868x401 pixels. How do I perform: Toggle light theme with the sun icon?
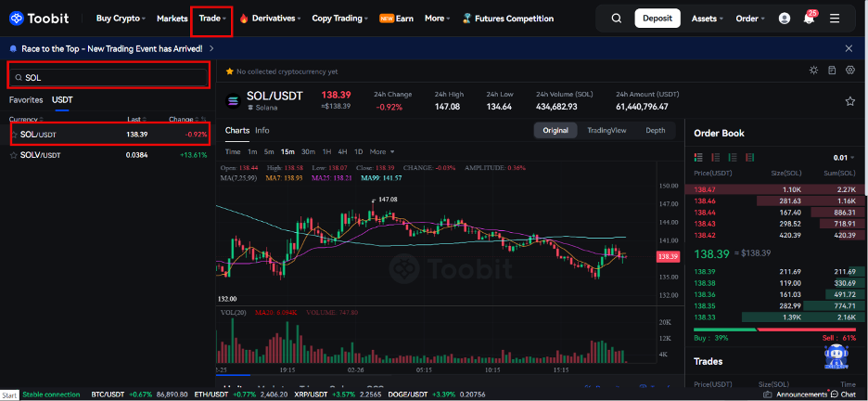point(813,71)
